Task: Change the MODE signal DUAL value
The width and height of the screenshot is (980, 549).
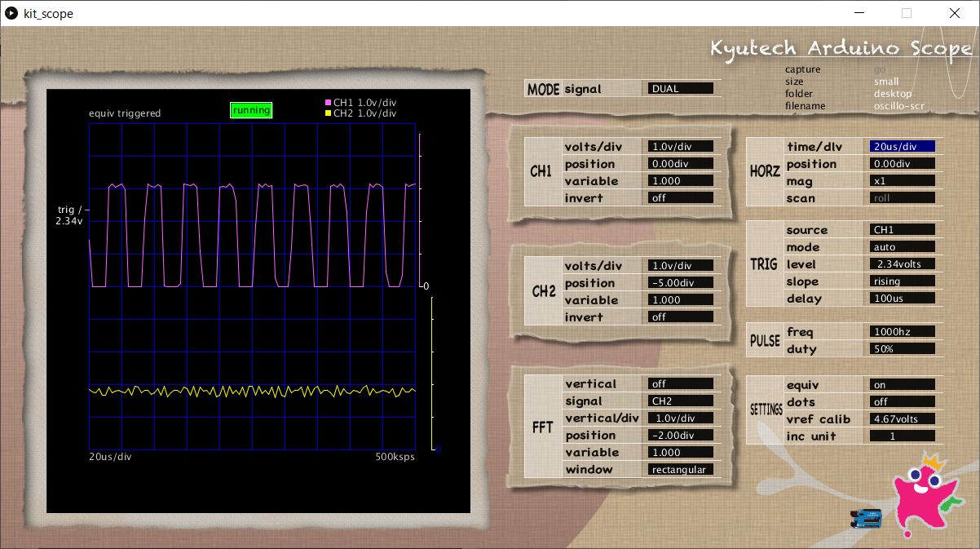Action: [x=681, y=88]
